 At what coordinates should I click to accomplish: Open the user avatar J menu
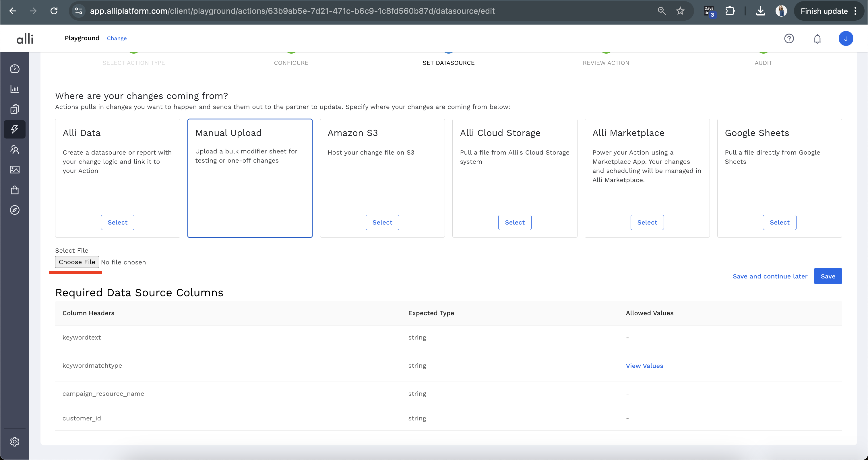point(845,39)
